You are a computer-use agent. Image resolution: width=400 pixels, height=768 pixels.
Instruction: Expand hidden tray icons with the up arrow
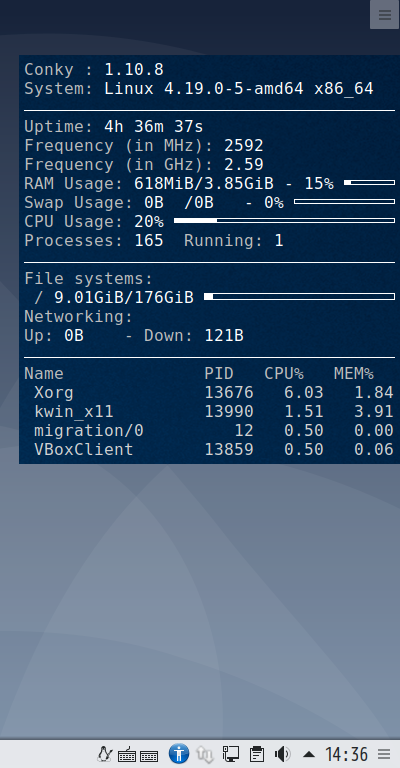click(x=308, y=754)
